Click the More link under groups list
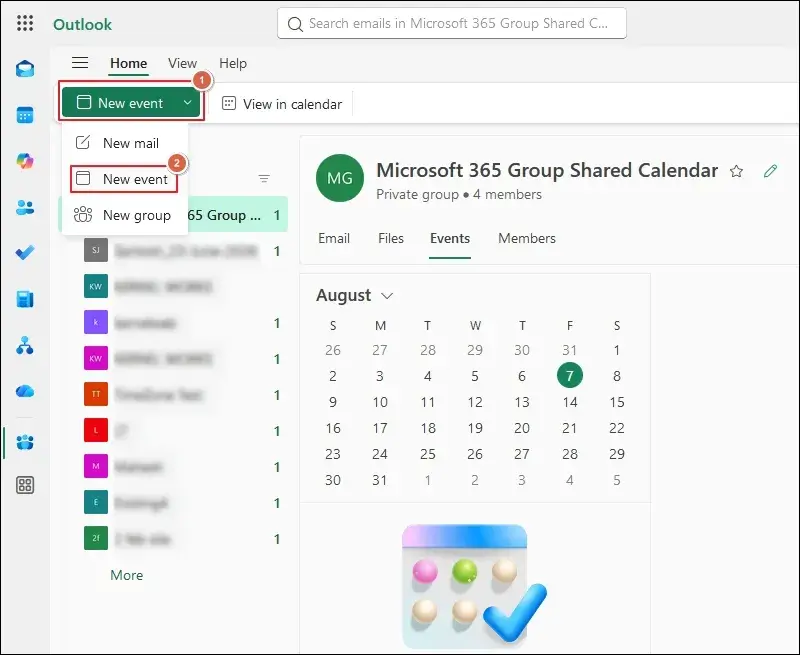 (127, 575)
